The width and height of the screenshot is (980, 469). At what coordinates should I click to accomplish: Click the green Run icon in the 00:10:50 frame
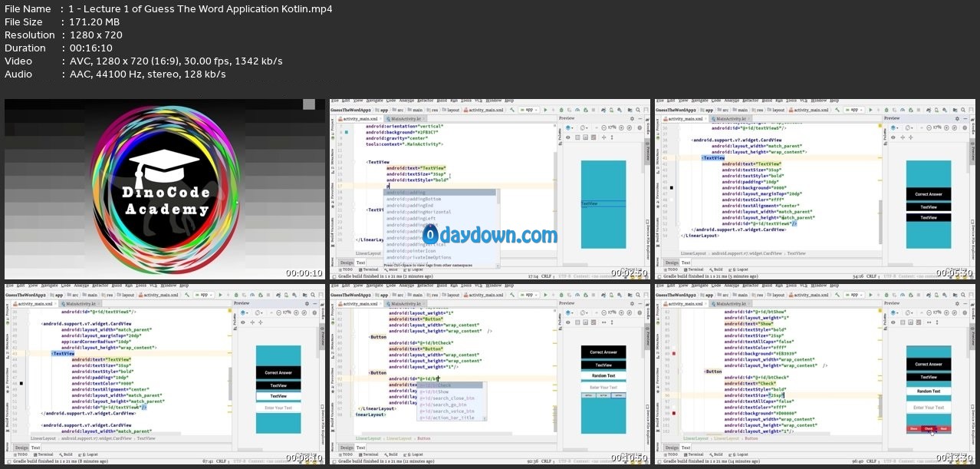pos(545,295)
